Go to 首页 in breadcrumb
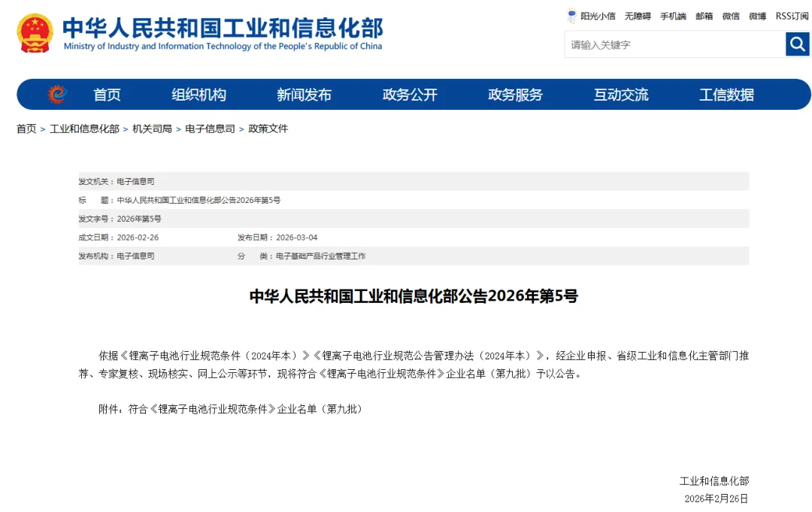 pyautogui.click(x=26, y=129)
